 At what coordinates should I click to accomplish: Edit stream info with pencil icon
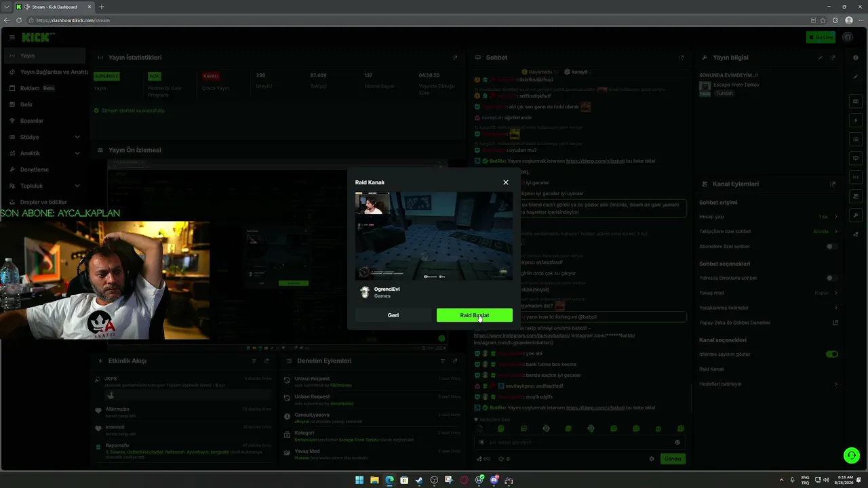click(x=820, y=58)
